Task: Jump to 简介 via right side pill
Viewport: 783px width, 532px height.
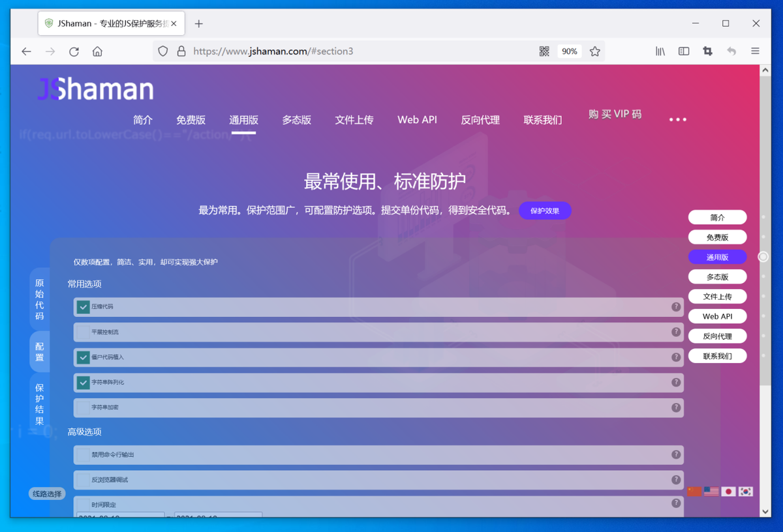Action: click(x=717, y=217)
